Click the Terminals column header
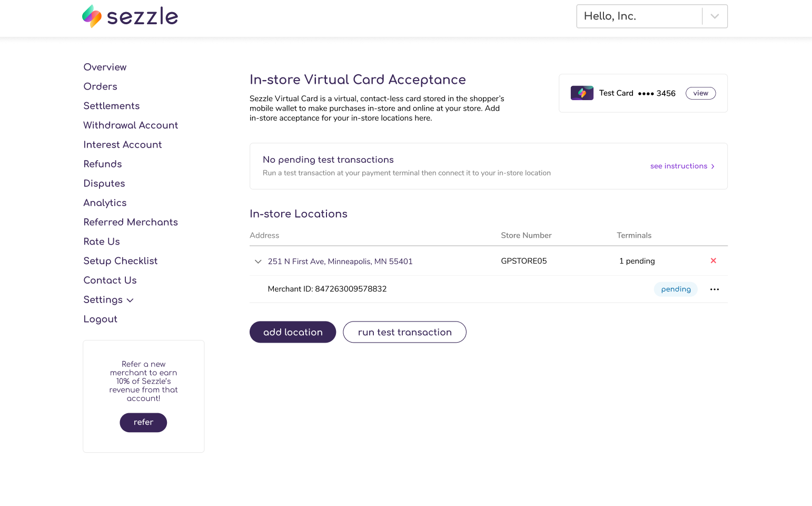This screenshot has height=506, width=812. point(634,236)
